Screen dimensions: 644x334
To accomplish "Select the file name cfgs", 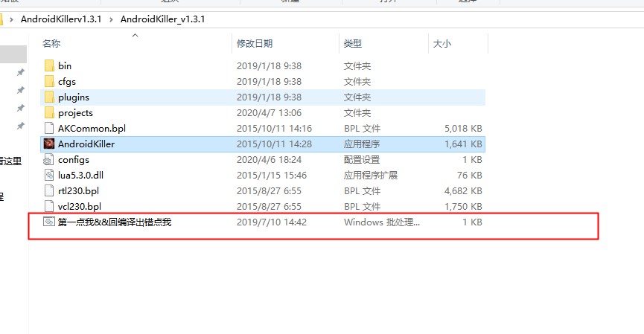I will tap(67, 82).
